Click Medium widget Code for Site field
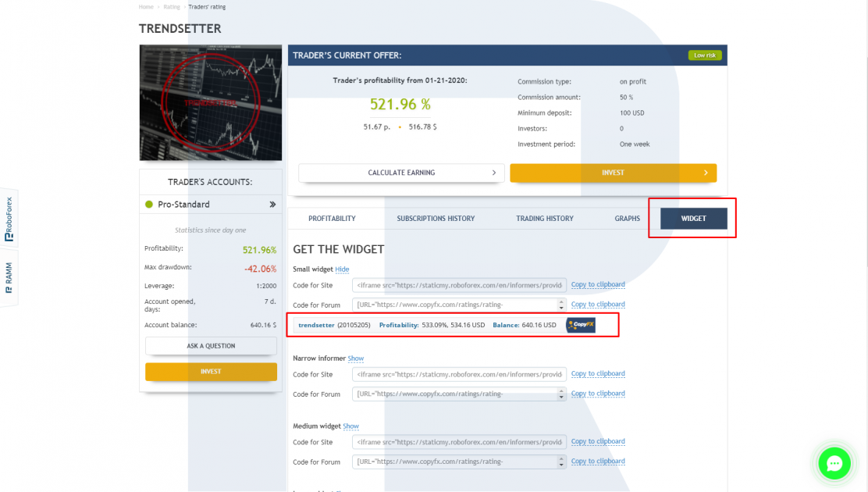 (460, 442)
